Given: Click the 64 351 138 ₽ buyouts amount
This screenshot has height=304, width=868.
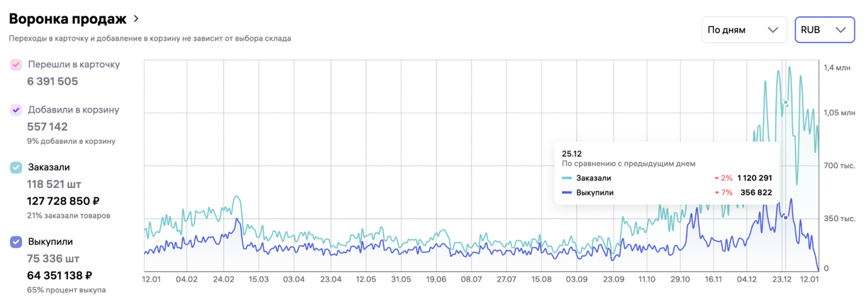Looking at the screenshot, I should click(60, 275).
